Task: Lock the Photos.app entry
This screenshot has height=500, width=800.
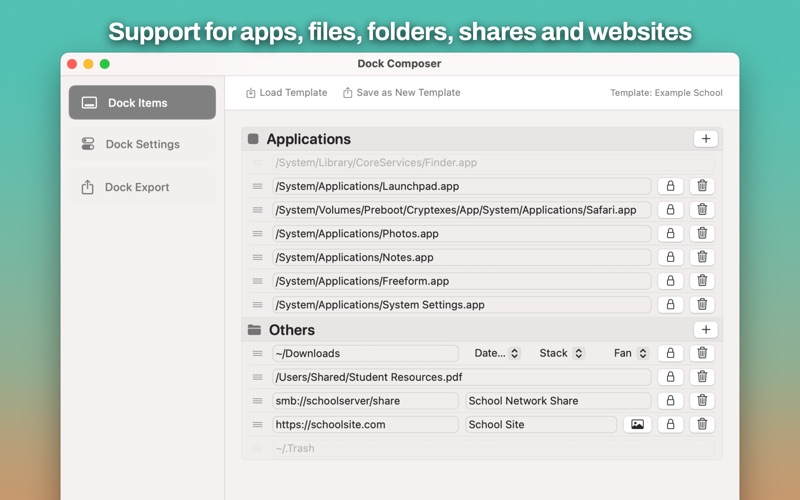Action: [x=670, y=234]
